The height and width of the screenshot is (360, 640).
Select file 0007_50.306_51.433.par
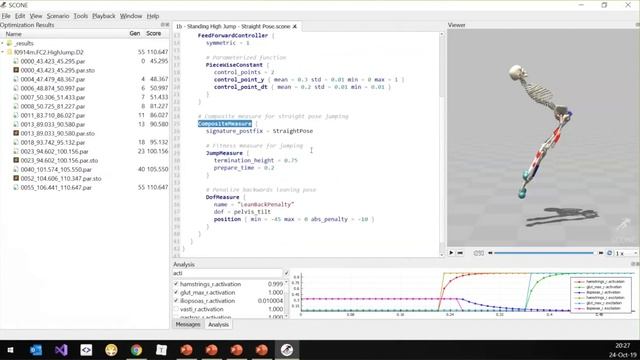click(53, 97)
